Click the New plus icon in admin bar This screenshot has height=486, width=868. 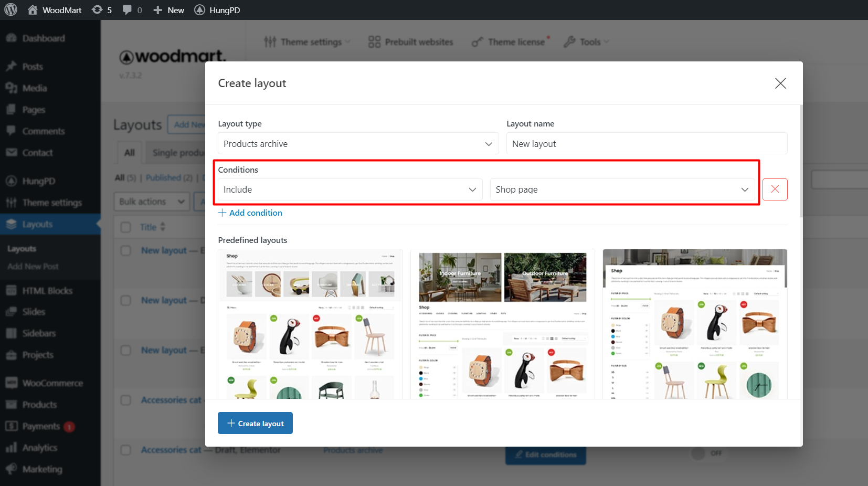(x=168, y=10)
